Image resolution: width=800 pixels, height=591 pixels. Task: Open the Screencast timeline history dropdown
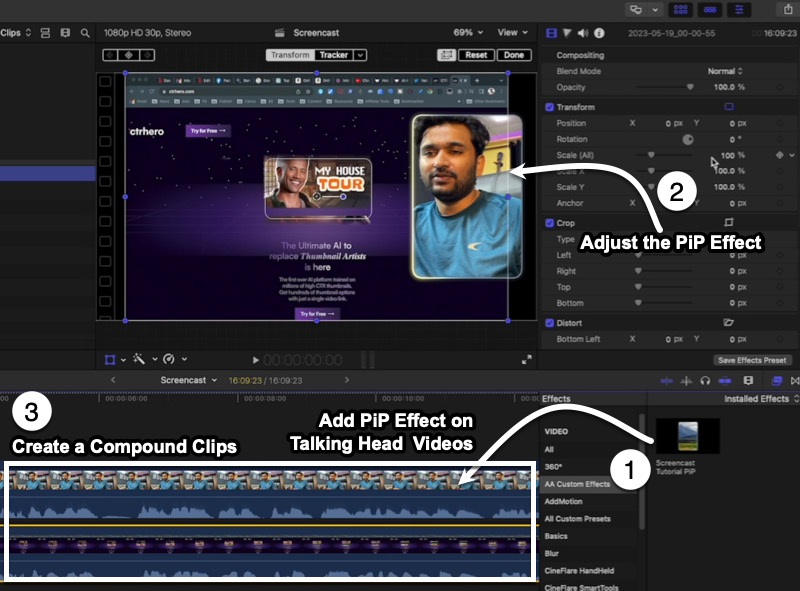pos(188,380)
